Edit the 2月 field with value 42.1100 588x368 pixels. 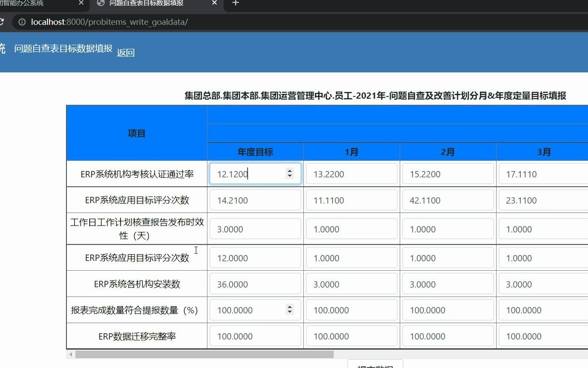(x=448, y=200)
